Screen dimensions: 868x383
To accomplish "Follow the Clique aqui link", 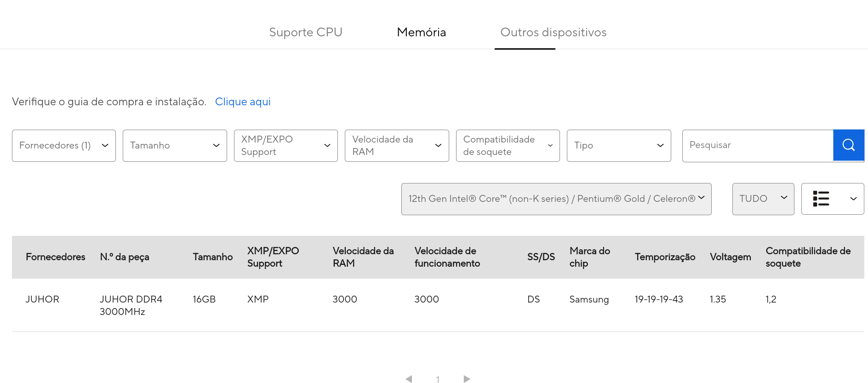I will 243,102.
